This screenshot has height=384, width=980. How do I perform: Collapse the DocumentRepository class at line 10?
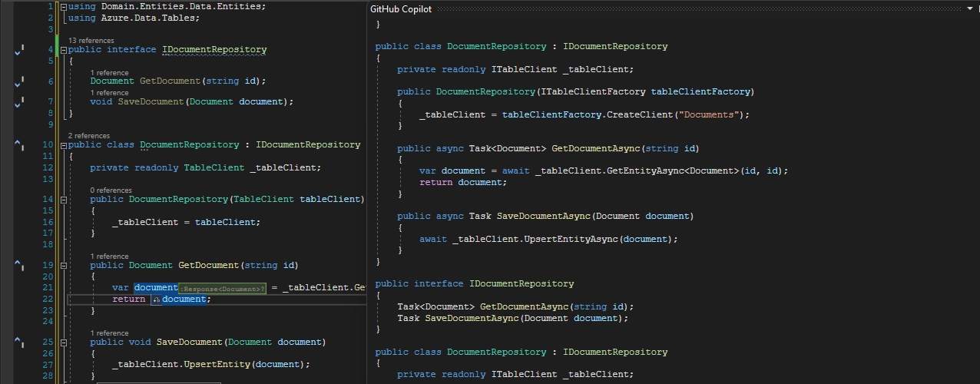tap(64, 145)
